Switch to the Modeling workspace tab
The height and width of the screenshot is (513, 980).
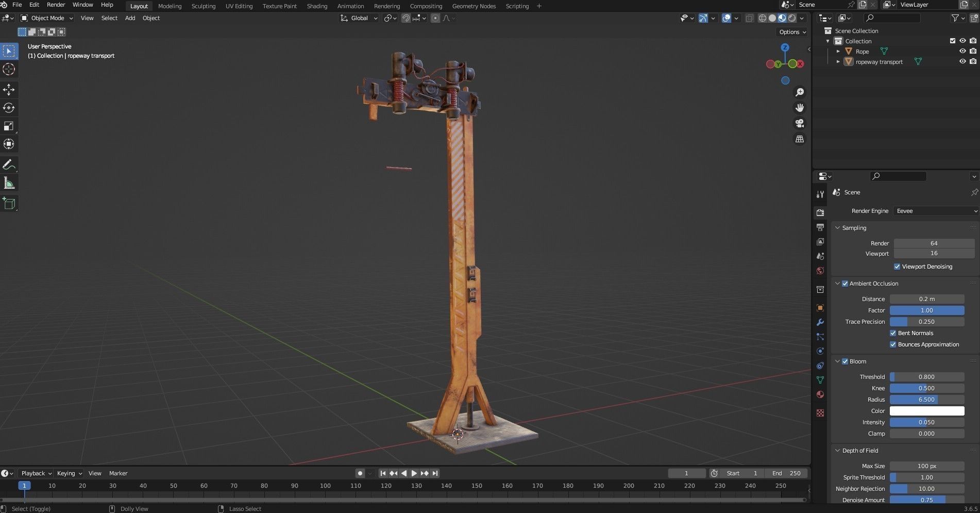[170, 6]
